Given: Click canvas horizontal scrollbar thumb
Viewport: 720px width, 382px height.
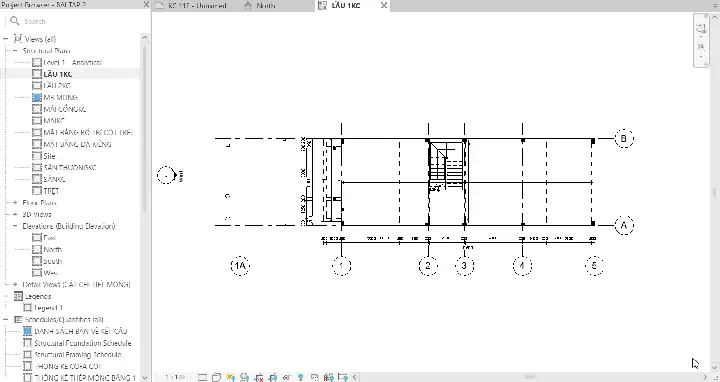Looking at the screenshot, I should coord(529,377).
